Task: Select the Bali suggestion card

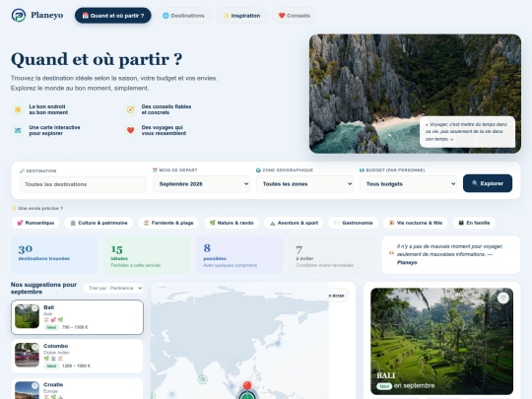Action: coord(78,317)
